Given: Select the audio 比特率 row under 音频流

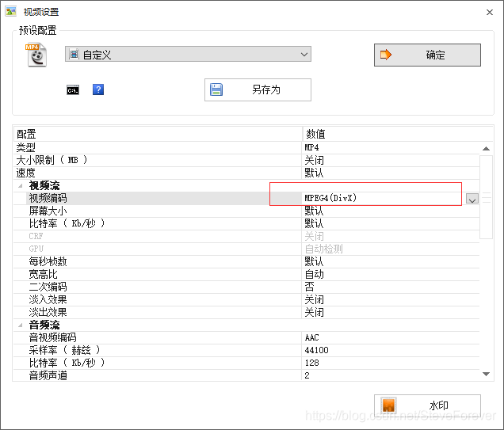Looking at the screenshot, I should [246, 363].
